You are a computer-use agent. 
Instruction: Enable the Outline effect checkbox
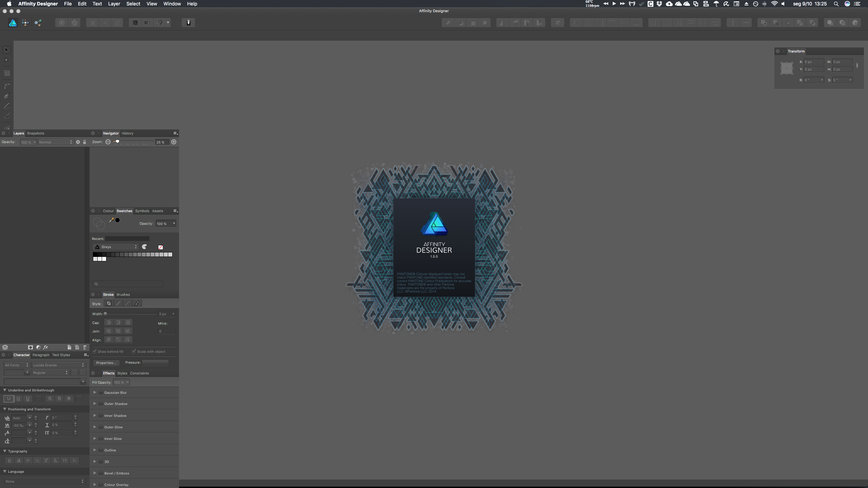101,450
